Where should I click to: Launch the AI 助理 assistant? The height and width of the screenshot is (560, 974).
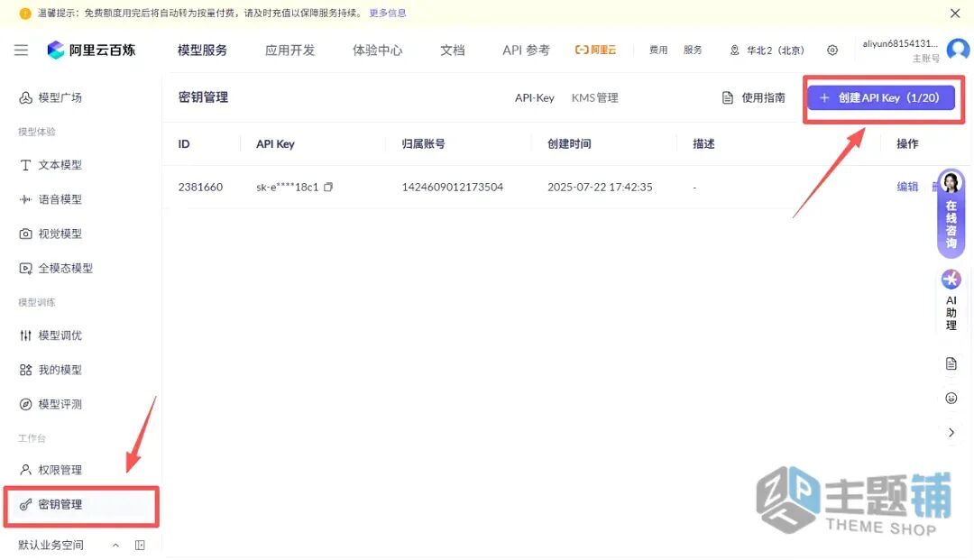pyautogui.click(x=951, y=301)
